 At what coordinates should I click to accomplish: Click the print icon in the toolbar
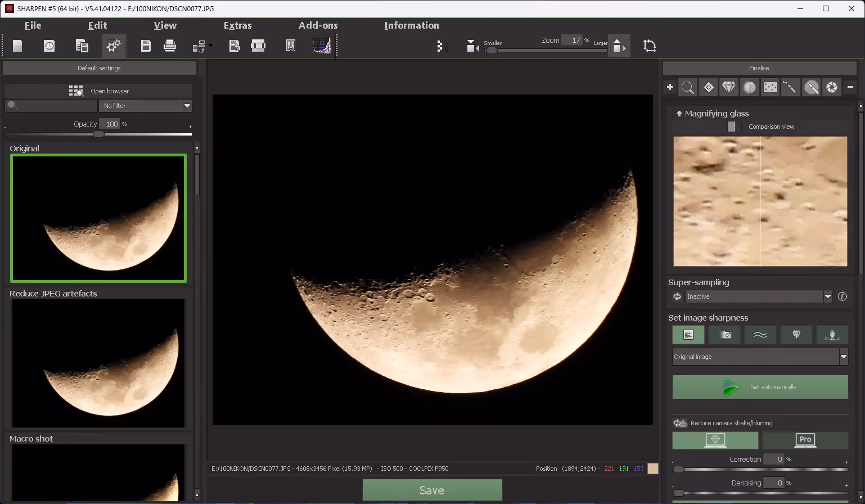(170, 46)
